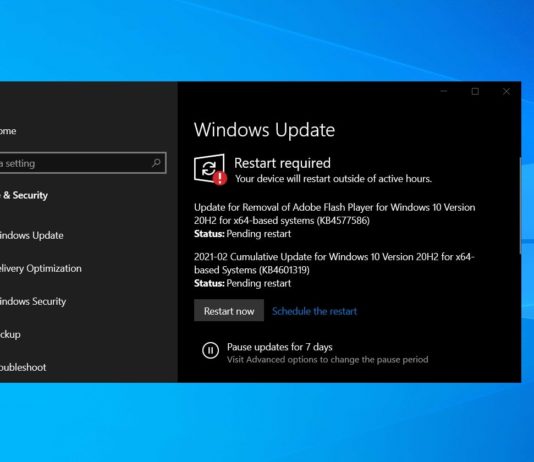This screenshot has width=534, height=462.
Task: Select Pause updates for 7 days
Action: (x=280, y=347)
